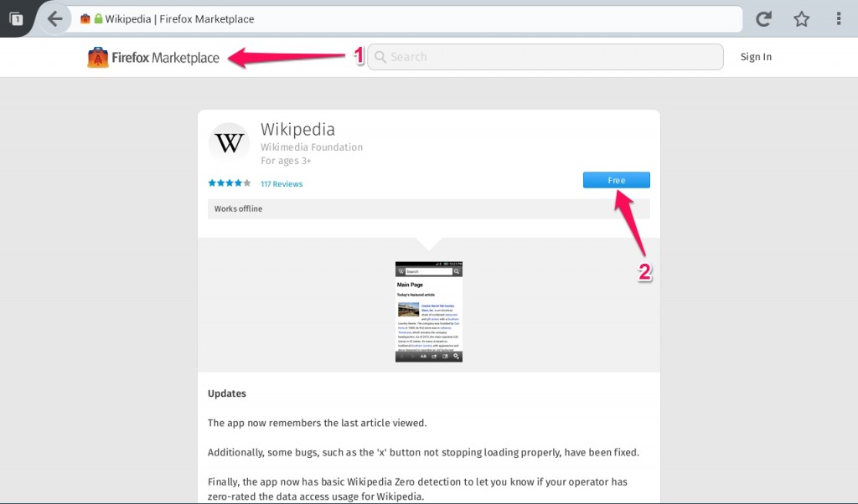858x504 pixels.
Task: Click the Updates heading
Action: [226, 393]
